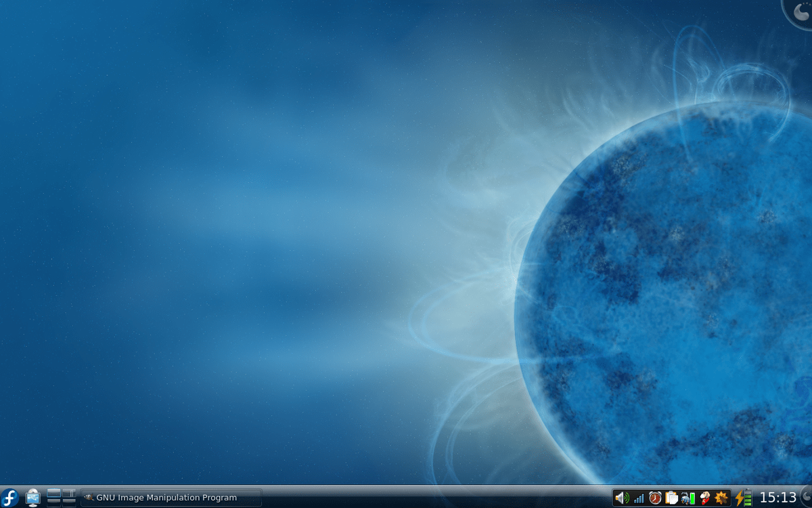Open the panel toolbox at taskbar end
Screen dimensions: 812x508
point(806,496)
